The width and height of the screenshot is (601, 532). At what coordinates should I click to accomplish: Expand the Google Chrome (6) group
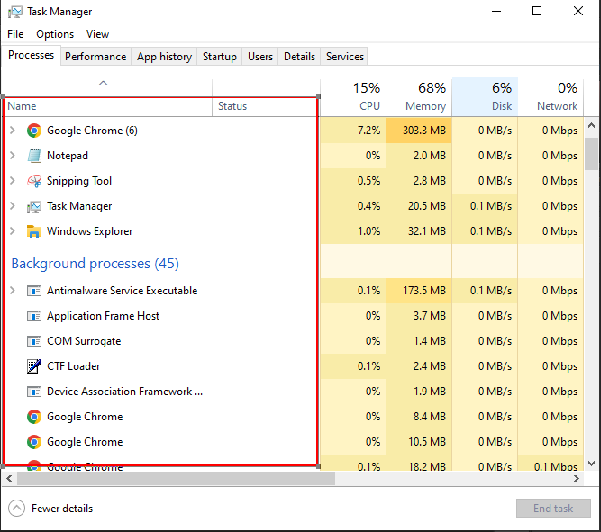point(12,130)
